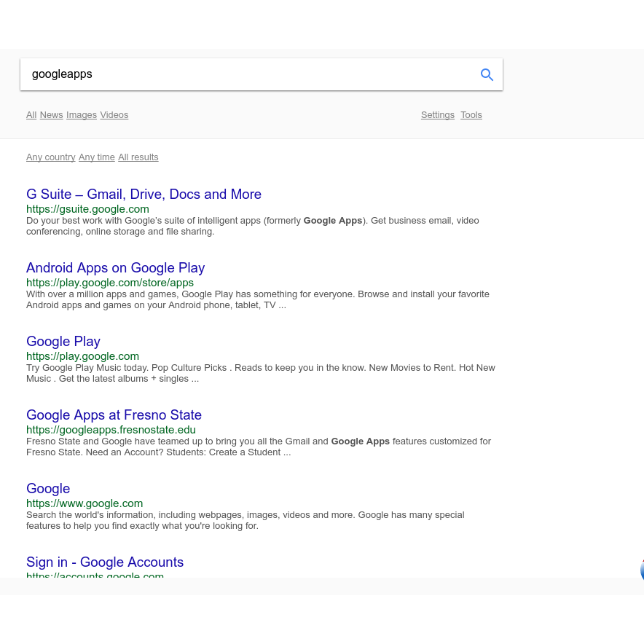Screen dimensions: 644x644
Task: Open the Images tab
Action: click(82, 115)
